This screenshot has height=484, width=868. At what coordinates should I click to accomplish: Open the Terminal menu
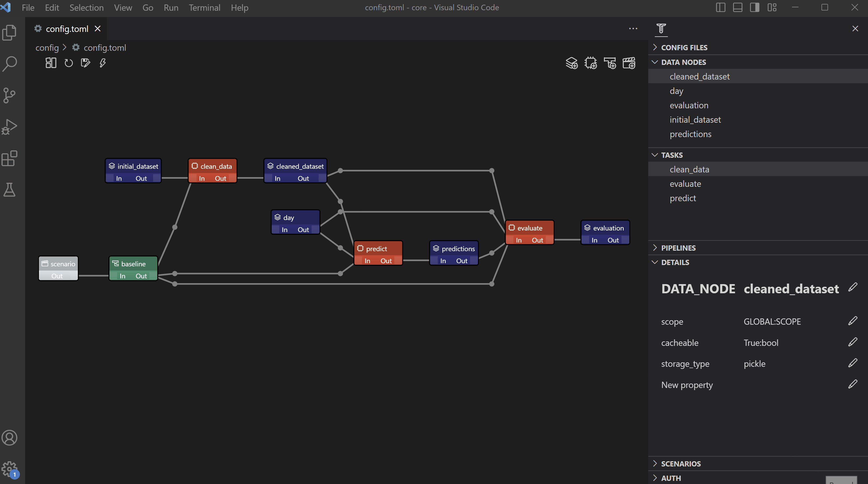pos(204,7)
